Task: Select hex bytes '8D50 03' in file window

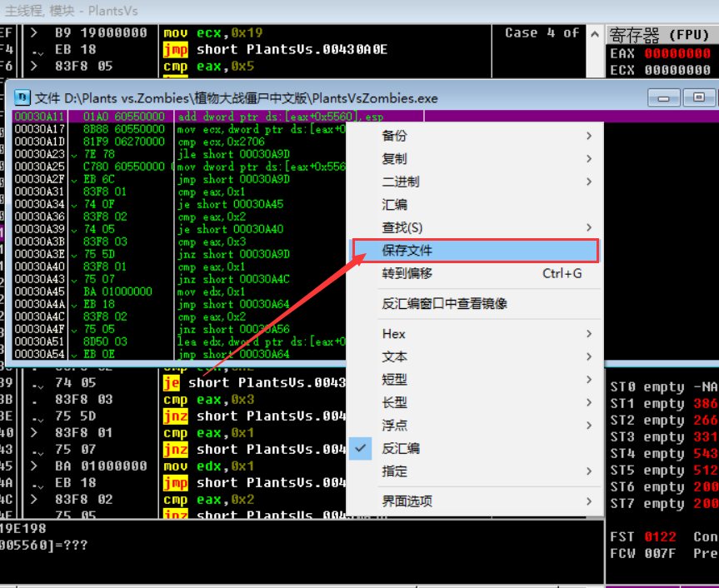Action: (x=105, y=341)
